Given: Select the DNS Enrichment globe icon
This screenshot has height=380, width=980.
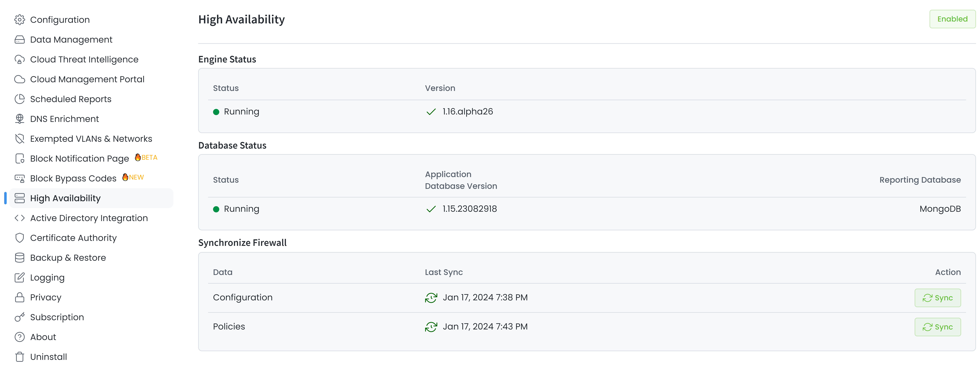Looking at the screenshot, I should (20, 119).
